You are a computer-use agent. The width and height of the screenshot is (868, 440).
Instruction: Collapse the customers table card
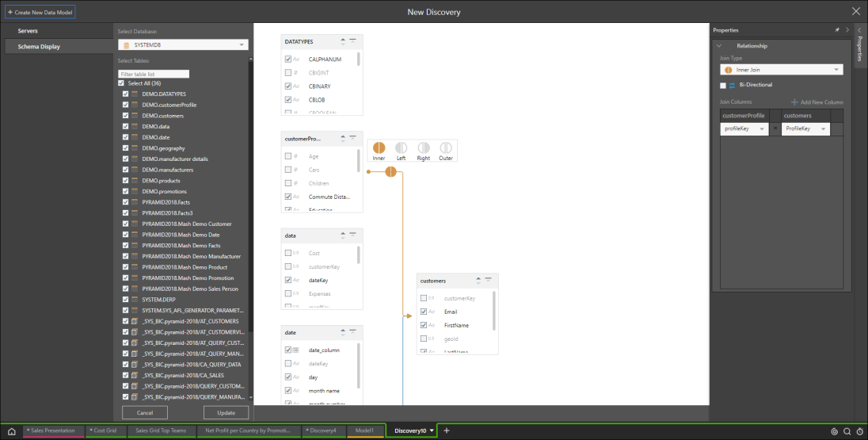(x=488, y=281)
